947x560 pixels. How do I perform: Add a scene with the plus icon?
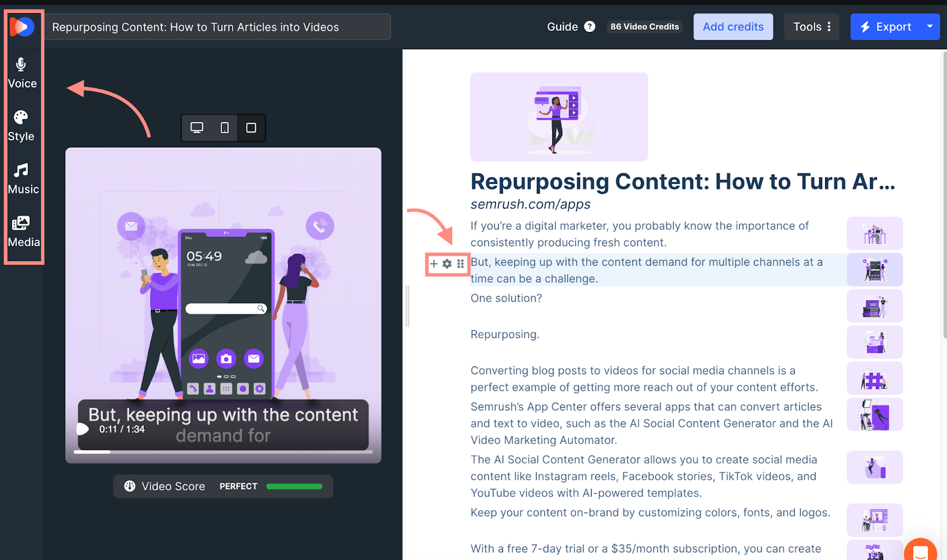tap(434, 264)
